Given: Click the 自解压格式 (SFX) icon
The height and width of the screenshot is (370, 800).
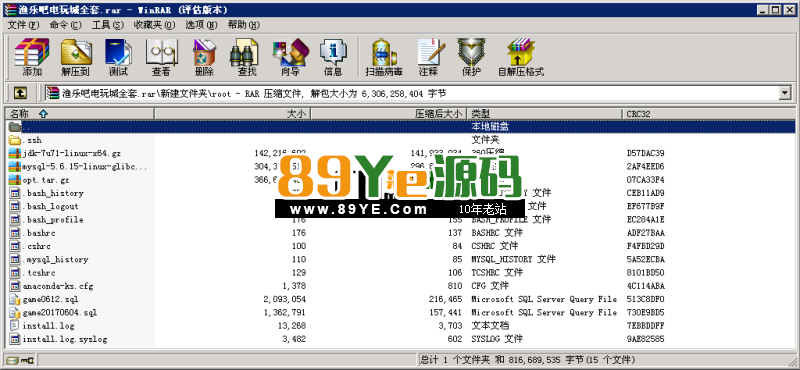Looking at the screenshot, I should [x=521, y=57].
